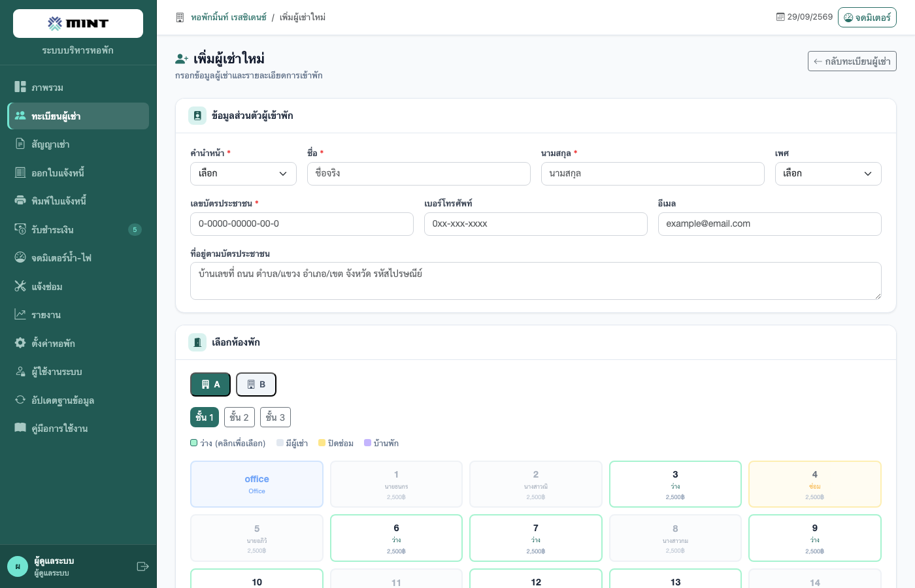
Task: Click the calendar icon beside the date
Action: pos(780,17)
